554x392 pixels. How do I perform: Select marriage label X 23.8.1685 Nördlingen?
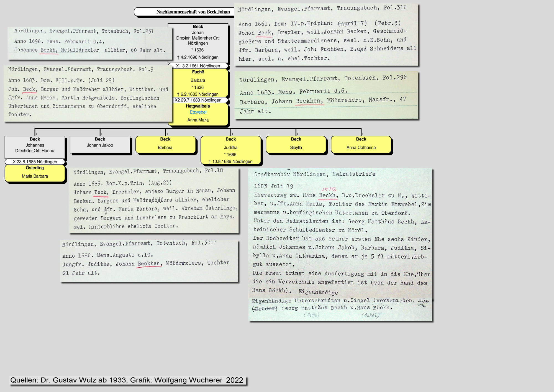point(35,162)
